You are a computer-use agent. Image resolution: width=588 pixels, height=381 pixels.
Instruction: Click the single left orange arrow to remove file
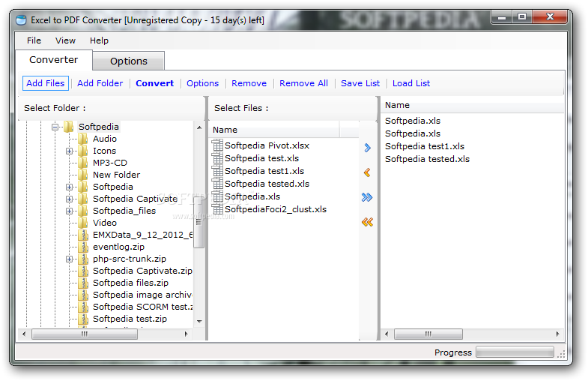point(367,172)
